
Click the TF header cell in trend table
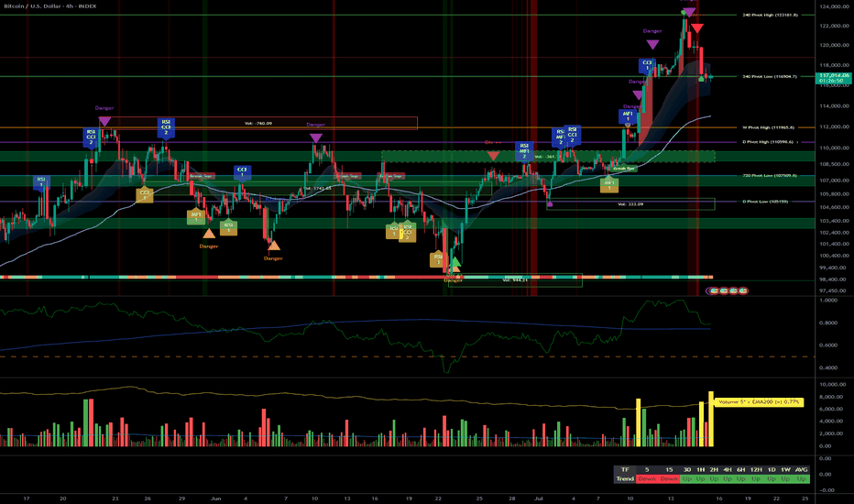pos(625,470)
